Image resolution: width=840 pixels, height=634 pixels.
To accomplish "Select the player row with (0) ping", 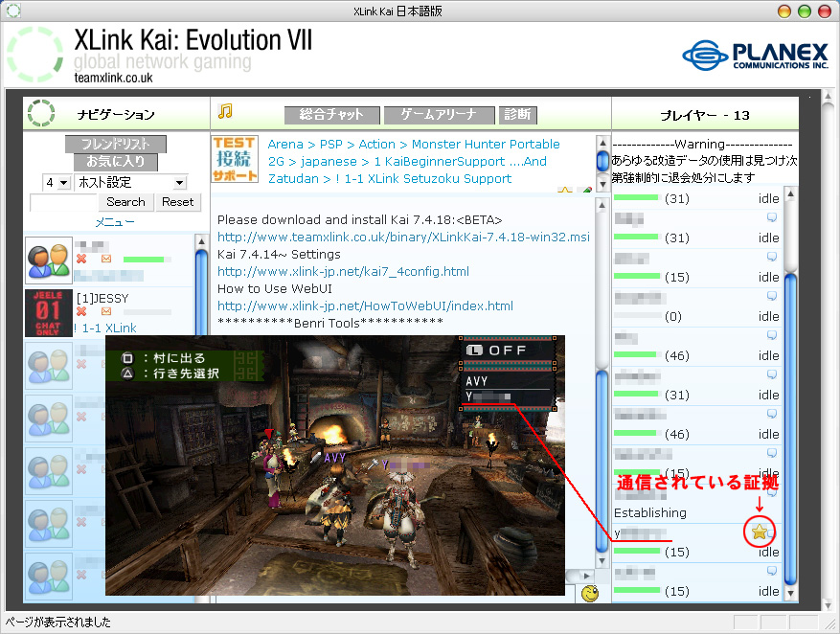I will pyautogui.click(x=696, y=306).
